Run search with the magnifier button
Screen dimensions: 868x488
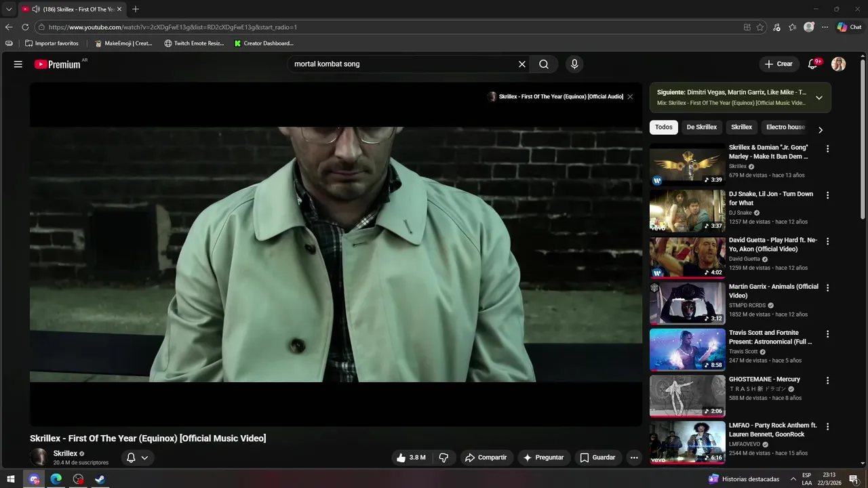544,64
